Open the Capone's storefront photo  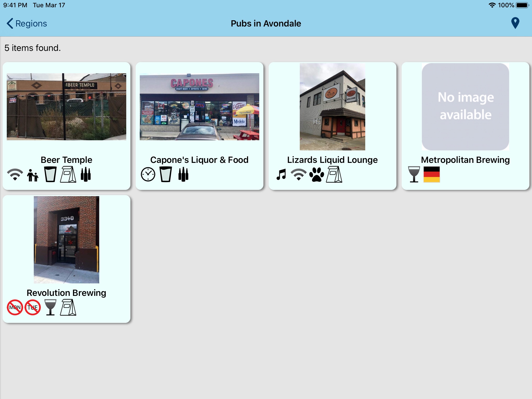point(199,107)
